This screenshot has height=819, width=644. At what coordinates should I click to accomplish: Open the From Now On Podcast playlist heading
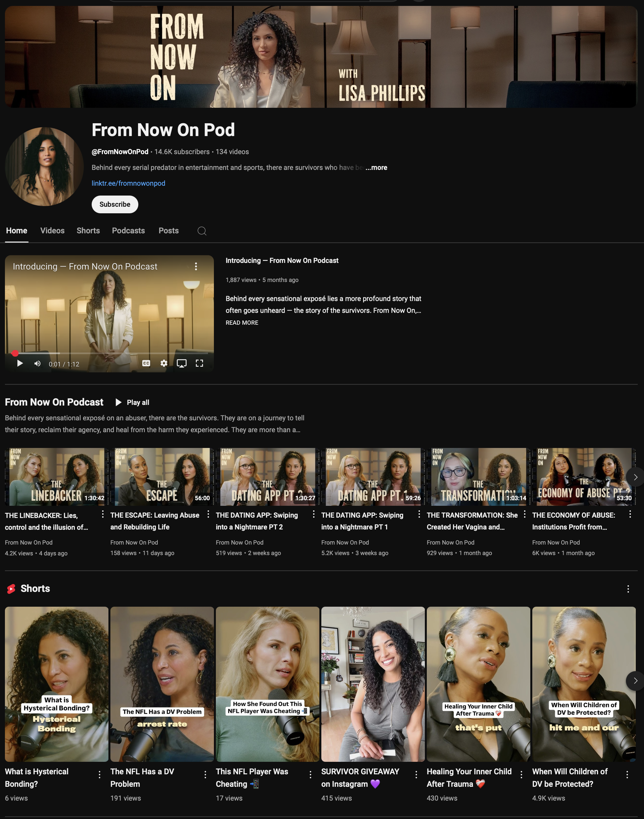pyautogui.click(x=54, y=402)
